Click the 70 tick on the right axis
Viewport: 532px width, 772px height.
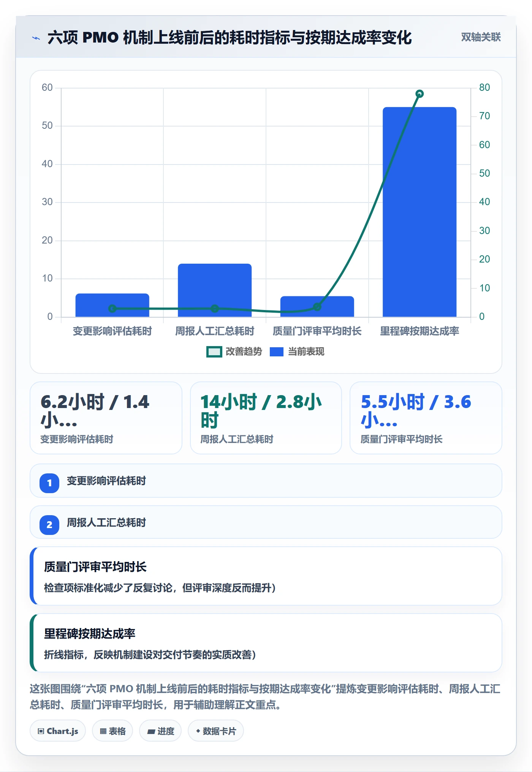484,116
